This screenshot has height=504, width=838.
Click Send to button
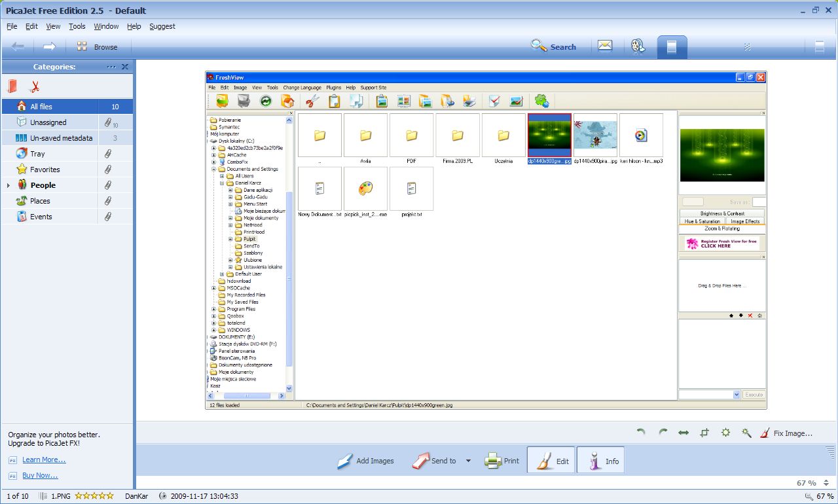(x=434, y=461)
